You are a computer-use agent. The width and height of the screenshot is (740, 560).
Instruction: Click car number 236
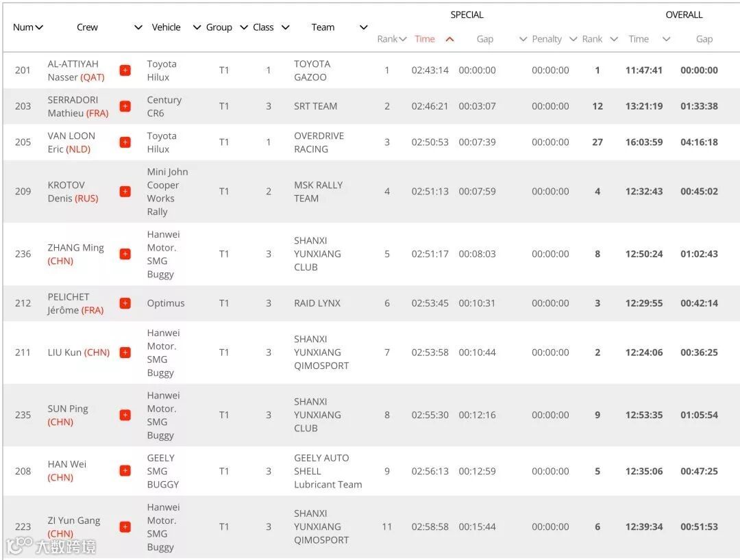tap(23, 254)
